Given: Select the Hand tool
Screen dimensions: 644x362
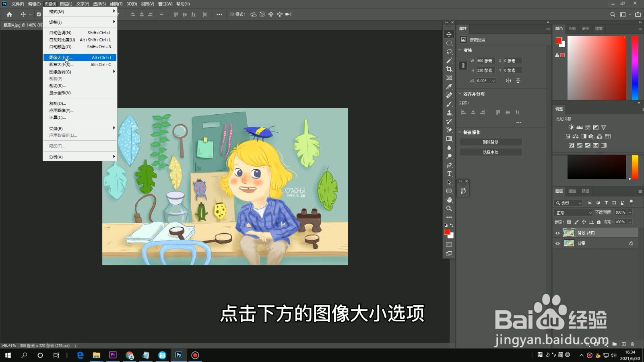Looking at the screenshot, I should pos(449,200).
